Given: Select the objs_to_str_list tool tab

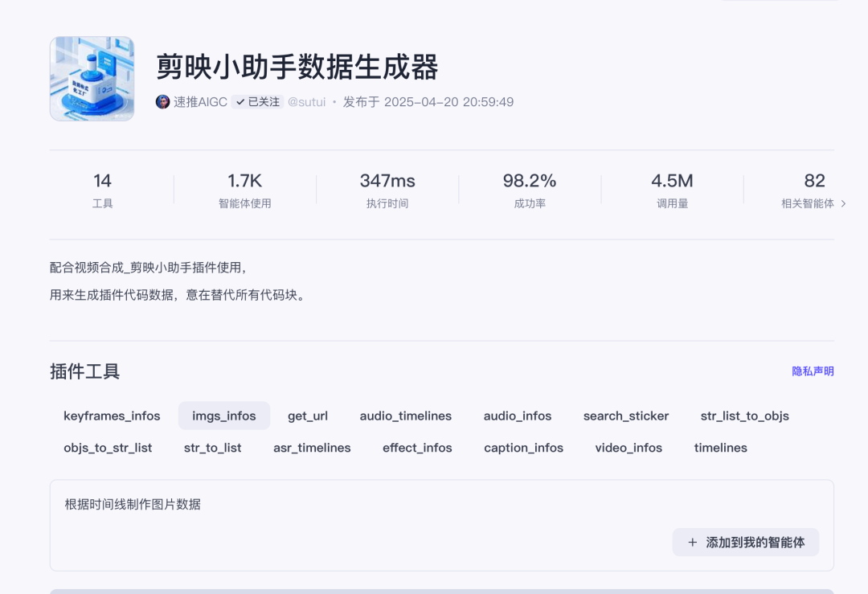Looking at the screenshot, I should pyautogui.click(x=108, y=448).
